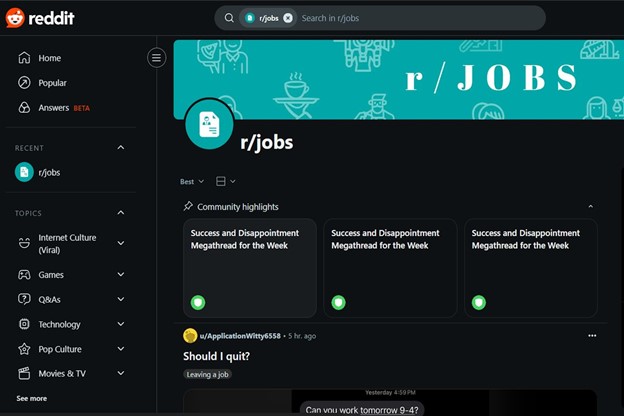Click the Games topic label
This screenshot has height=416, width=624.
(51, 275)
